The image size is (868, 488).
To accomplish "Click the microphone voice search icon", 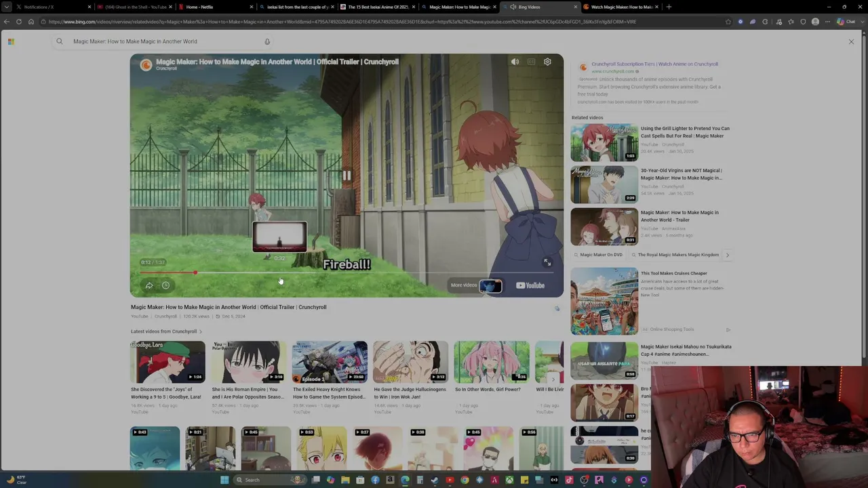I will [267, 41].
